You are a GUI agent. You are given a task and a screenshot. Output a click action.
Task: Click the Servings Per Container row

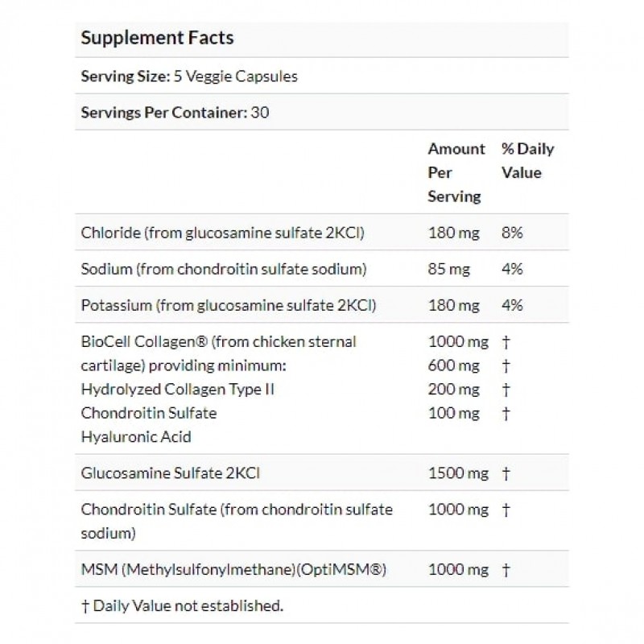tap(175, 113)
